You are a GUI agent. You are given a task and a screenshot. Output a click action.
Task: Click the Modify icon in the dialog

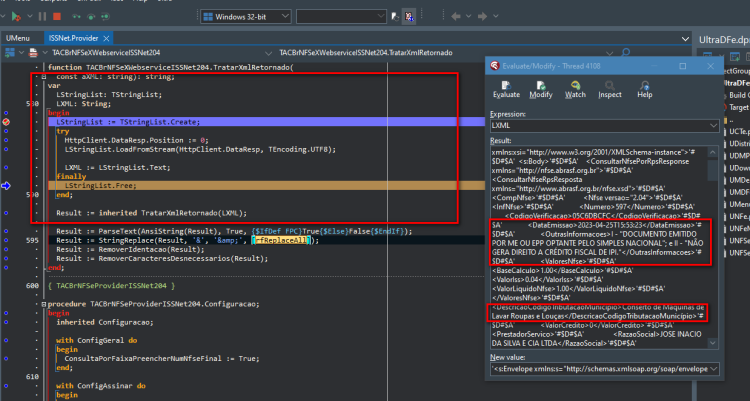pos(540,89)
